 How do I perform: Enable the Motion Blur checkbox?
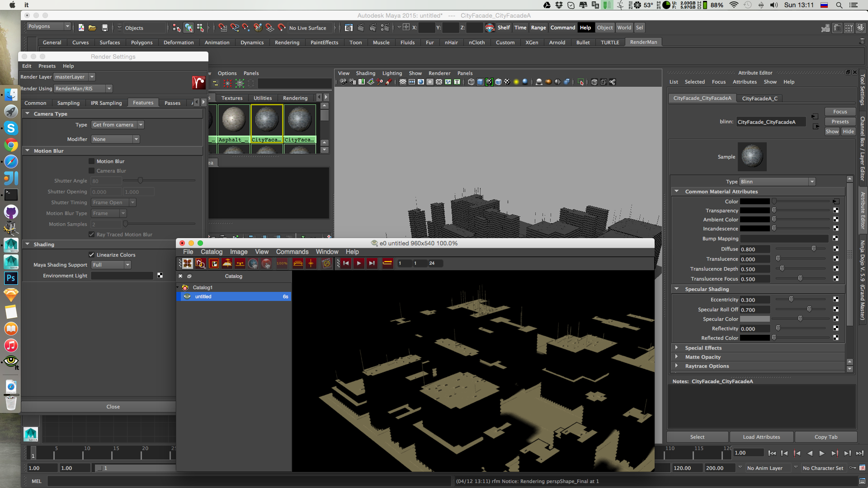(x=92, y=161)
